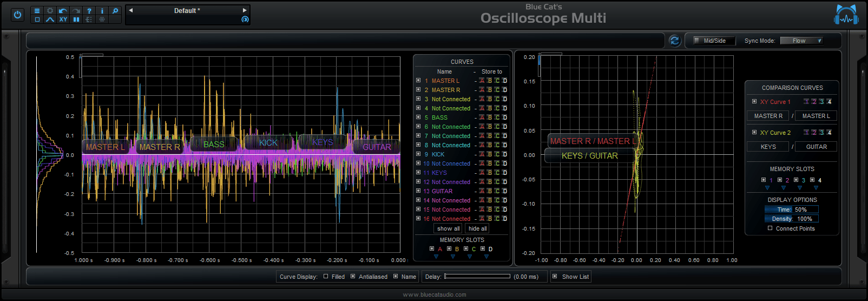Screen dimensions: 868x301
Task: Expand the memory slot A arrow
Action: coord(436,257)
